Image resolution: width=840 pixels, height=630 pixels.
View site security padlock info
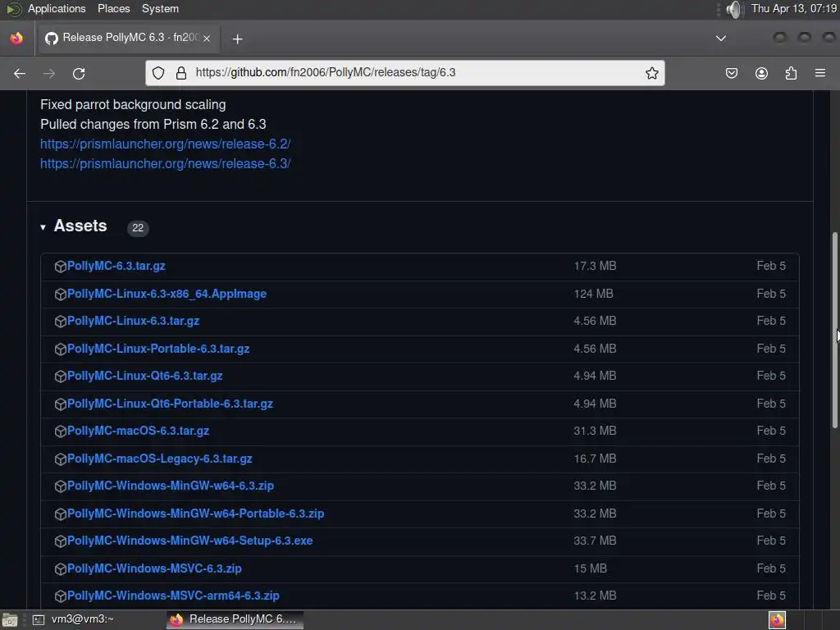click(x=181, y=73)
